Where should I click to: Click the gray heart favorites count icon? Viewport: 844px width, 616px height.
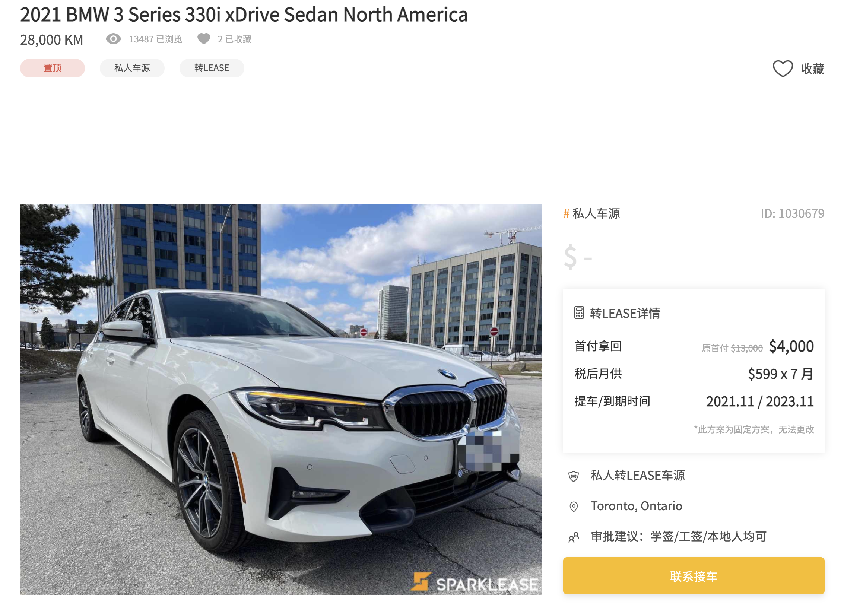coord(204,39)
